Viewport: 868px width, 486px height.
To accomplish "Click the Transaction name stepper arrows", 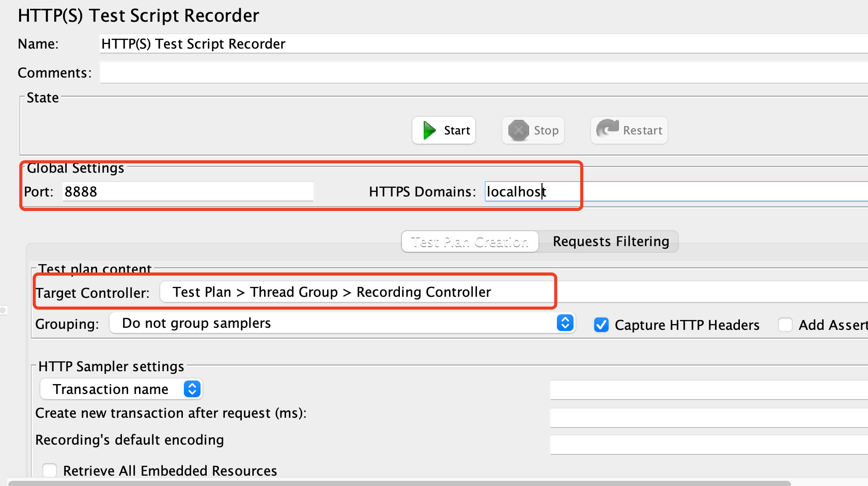I will 192,389.
